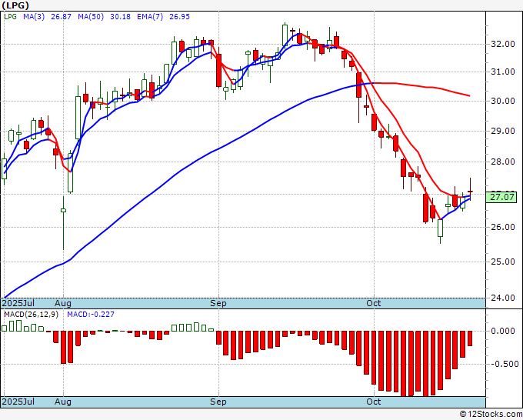Click the 25.00 price axis label
Screen dimensions: 523x420
(503, 262)
